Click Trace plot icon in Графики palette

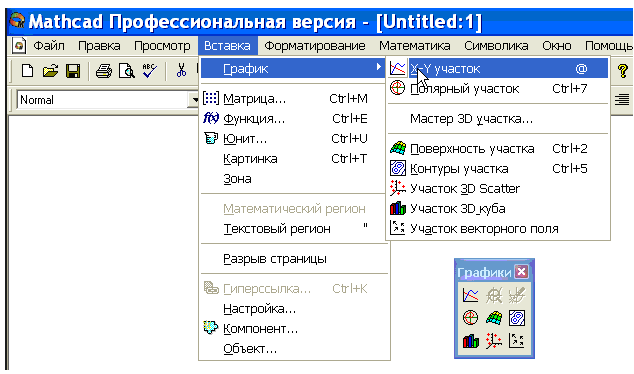tap(517, 295)
